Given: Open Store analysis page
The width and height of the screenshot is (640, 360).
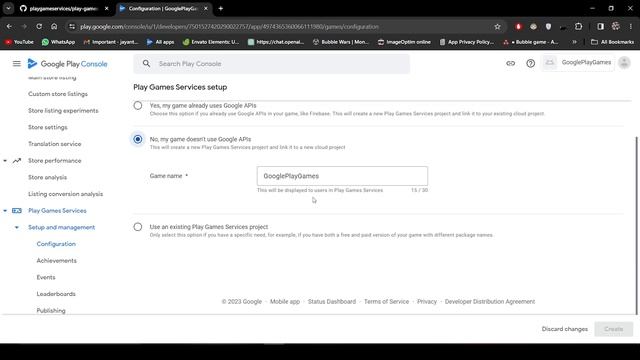Looking at the screenshot, I should 47,178.
